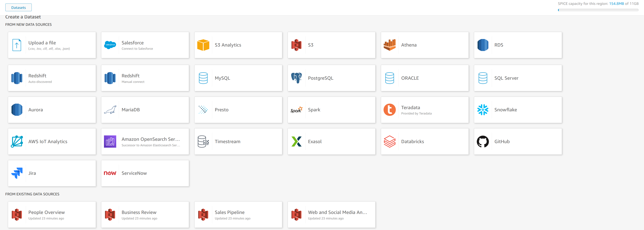This screenshot has height=230, width=644.
Task: Click the 'AWS IoT Analytics' label
Action: tap(48, 141)
